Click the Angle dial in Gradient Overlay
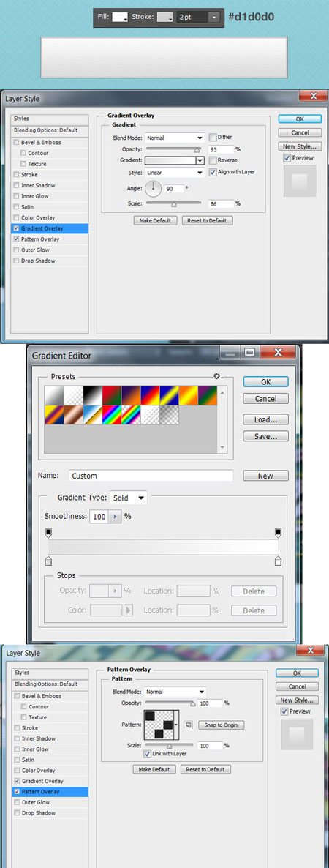Image resolution: width=329 pixels, height=868 pixels. tap(153, 189)
